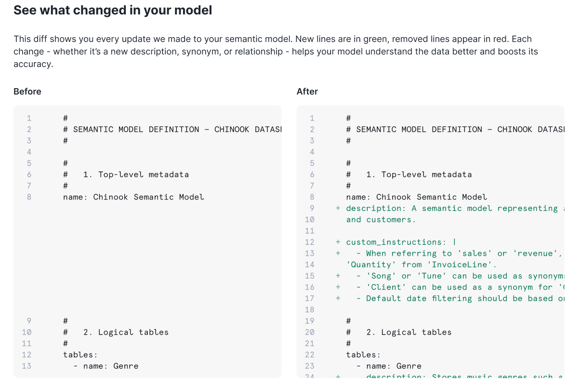Select the plus marker beside line 13
Image resolution: width=582 pixels, height=392 pixels.
338,253
